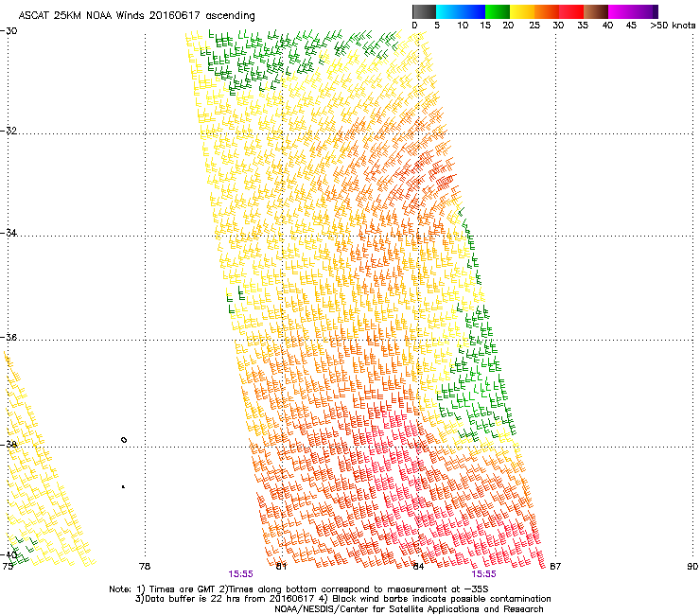700x615 pixels.
Task: Click the '-40' latitude axis label
Action: click(9, 554)
